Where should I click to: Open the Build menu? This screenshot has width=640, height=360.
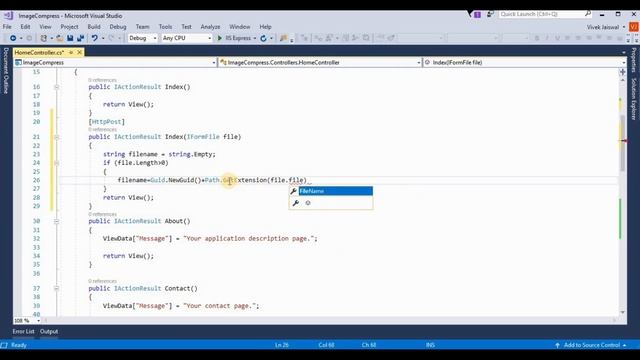click(94, 27)
